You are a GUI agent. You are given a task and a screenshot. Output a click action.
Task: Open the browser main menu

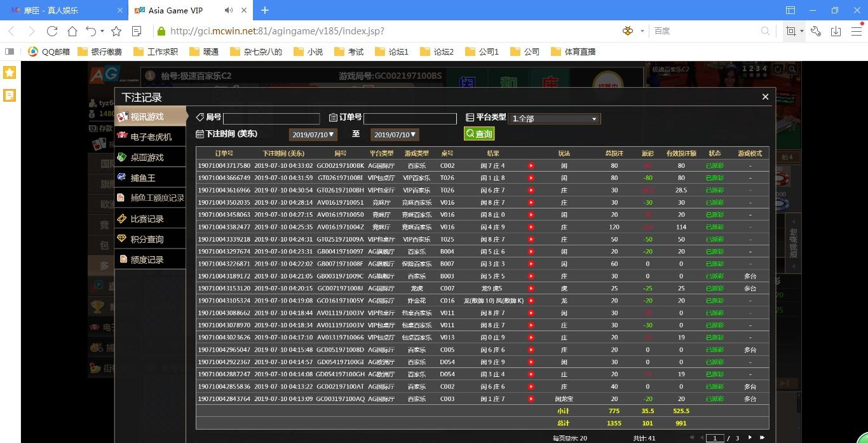tap(856, 31)
